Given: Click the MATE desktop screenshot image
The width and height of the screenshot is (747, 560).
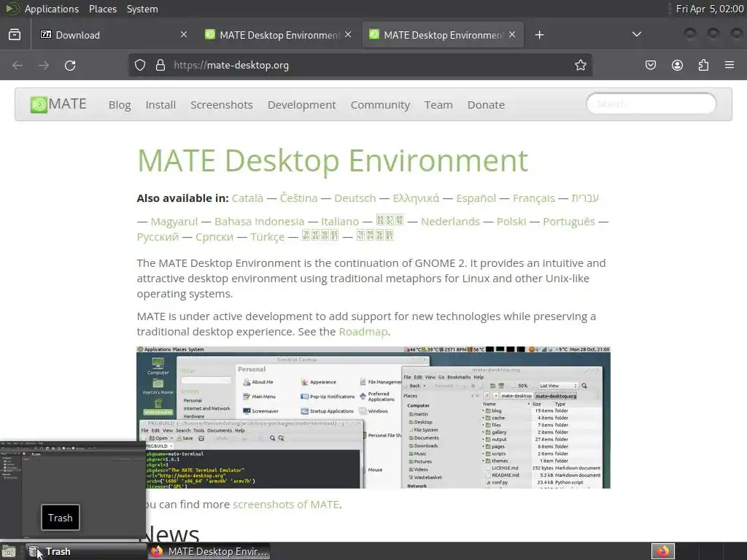Looking at the screenshot, I should [373, 417].
